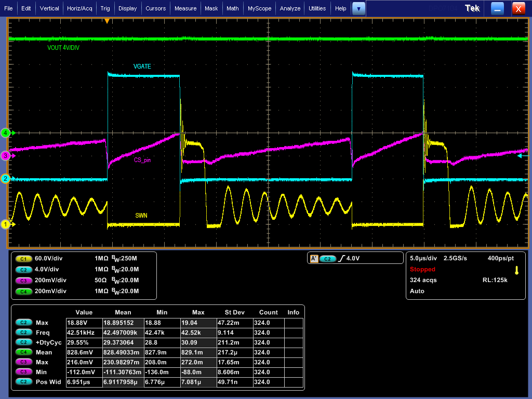Expand the toolbar dropdown arrow beside Help
Viewport: 532px width, 399px height.
[358, 8]
